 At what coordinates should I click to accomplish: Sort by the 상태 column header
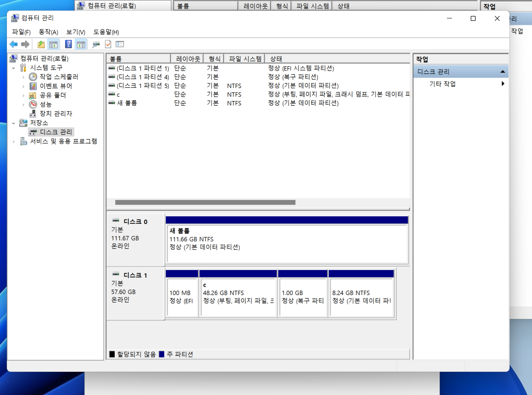(x=337, y=58)
